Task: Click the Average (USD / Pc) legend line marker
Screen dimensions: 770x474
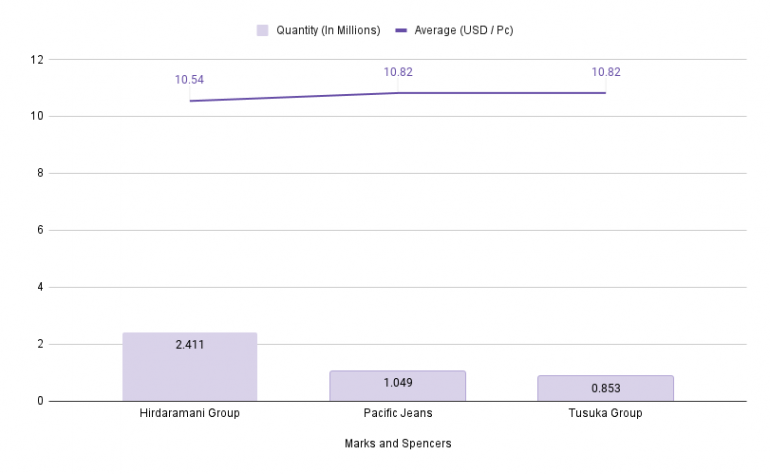Action: click(402, 30)
